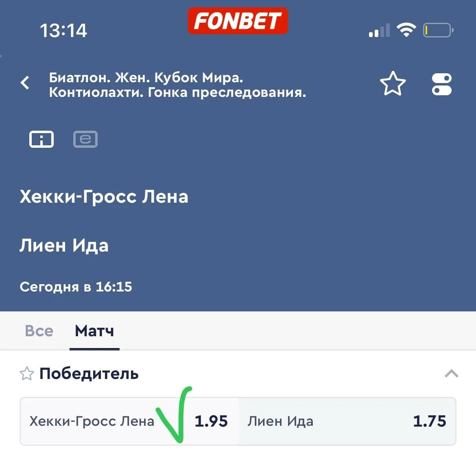Tap the FONBET logo
Image resolution: width=476 pixels, height=449 pixels.
[238, 21]
